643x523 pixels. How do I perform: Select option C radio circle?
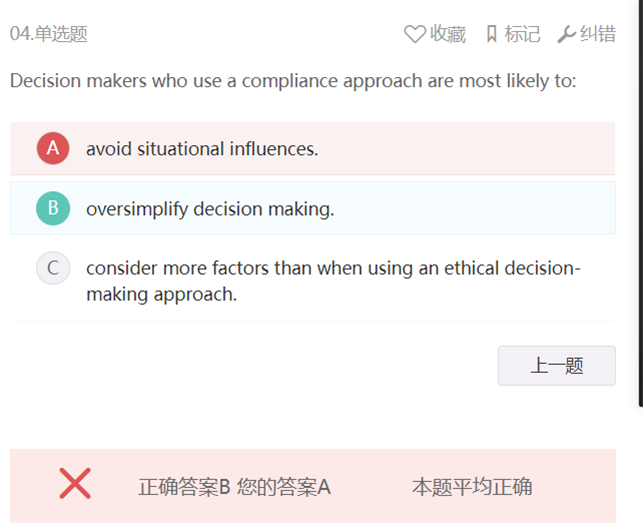pos(53,268)
